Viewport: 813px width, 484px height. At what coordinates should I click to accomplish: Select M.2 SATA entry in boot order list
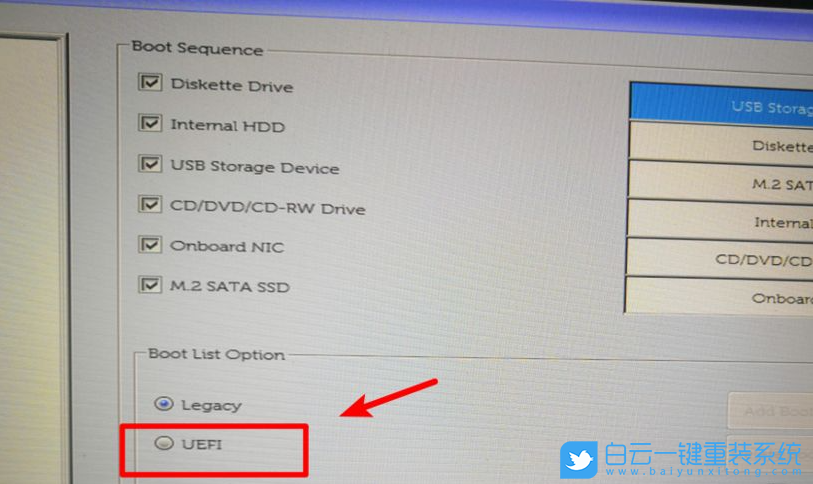[x=721, y=181]
